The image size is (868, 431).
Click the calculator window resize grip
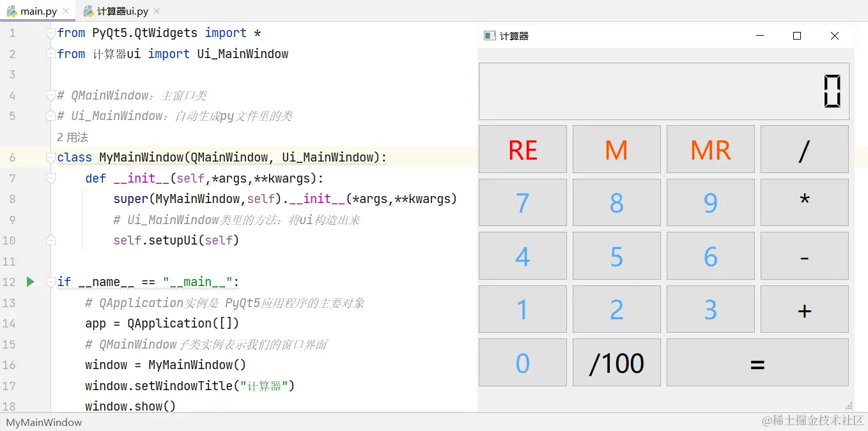(849, 406)
